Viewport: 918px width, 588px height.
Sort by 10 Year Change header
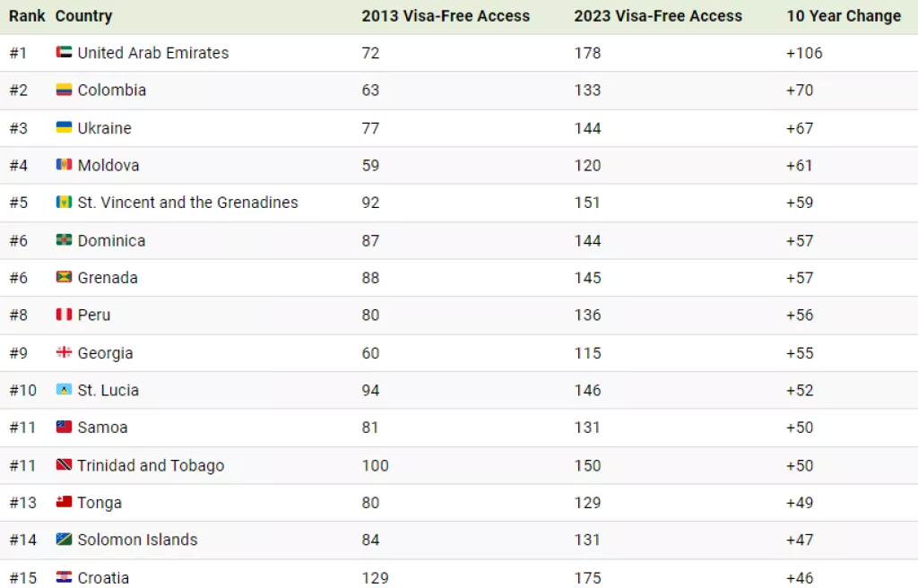(x=844, y=16)
